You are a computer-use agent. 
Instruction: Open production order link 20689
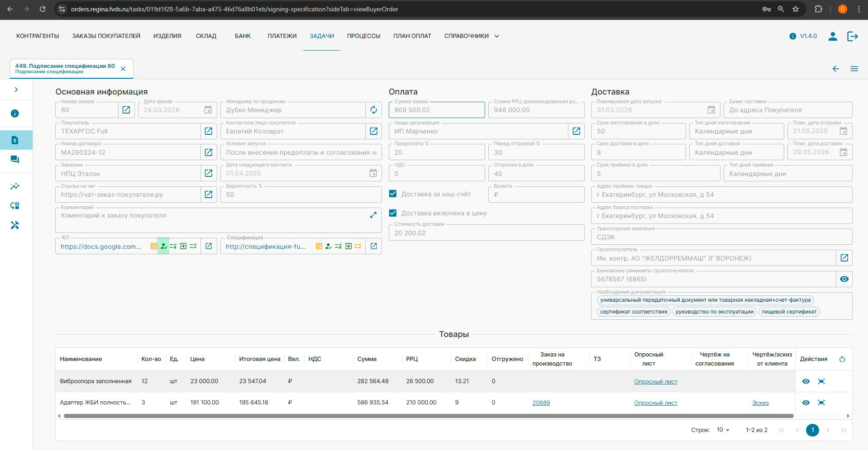pyautogui.click(x=541, y=403)
